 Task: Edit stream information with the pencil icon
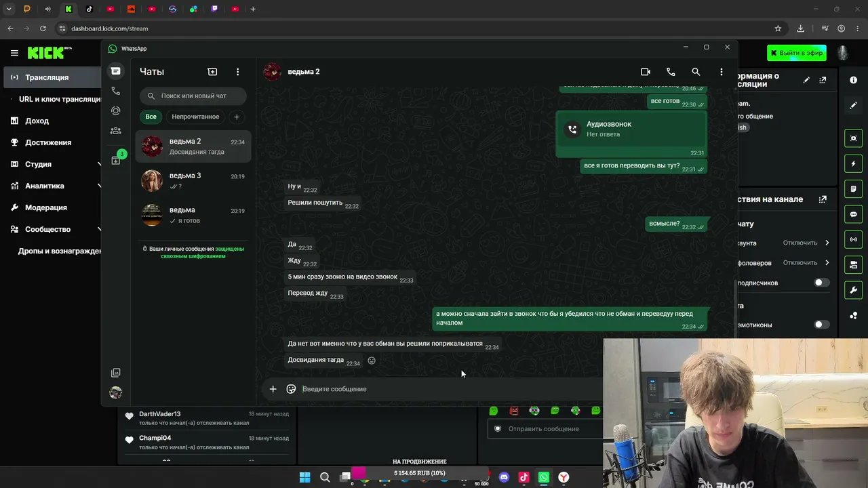[x=806, y=80]
